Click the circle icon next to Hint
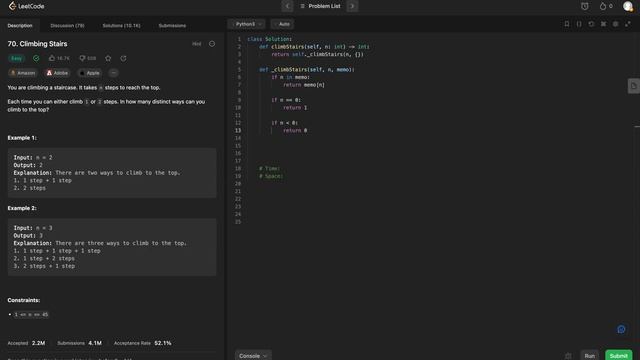640x360 pixels. (212, 44)
